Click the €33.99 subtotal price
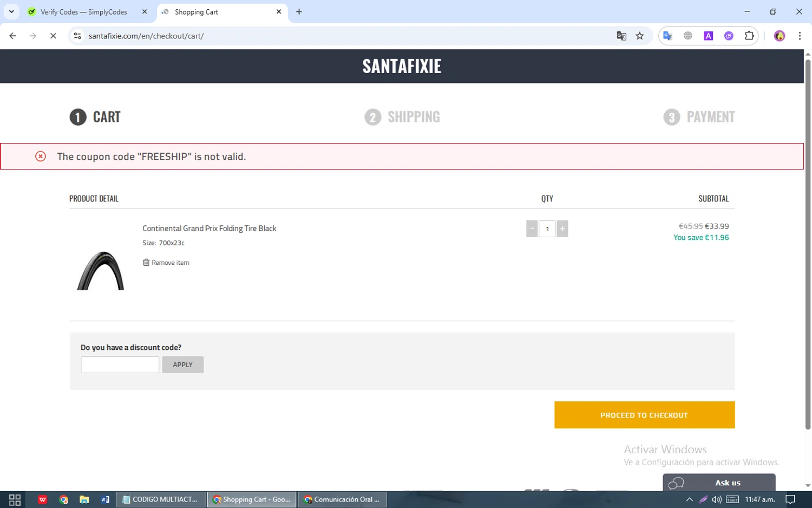The image size is (812, 508). (x=717, y=226)
